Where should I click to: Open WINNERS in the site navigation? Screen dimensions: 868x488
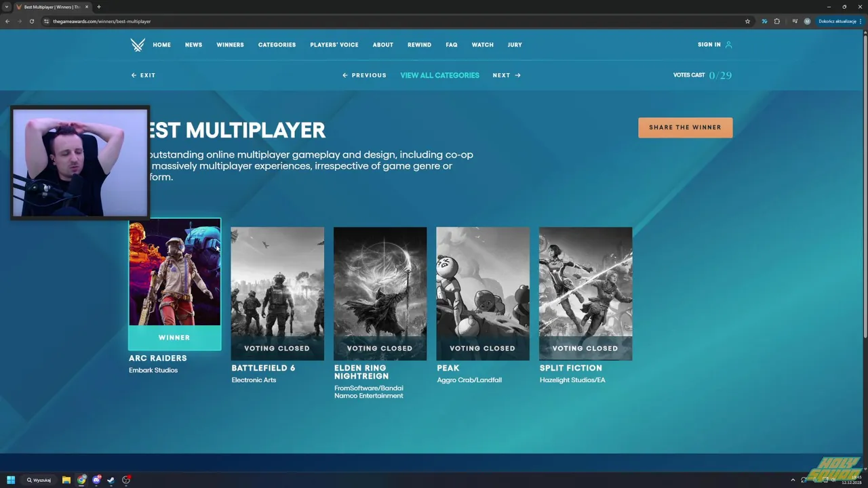230,45
